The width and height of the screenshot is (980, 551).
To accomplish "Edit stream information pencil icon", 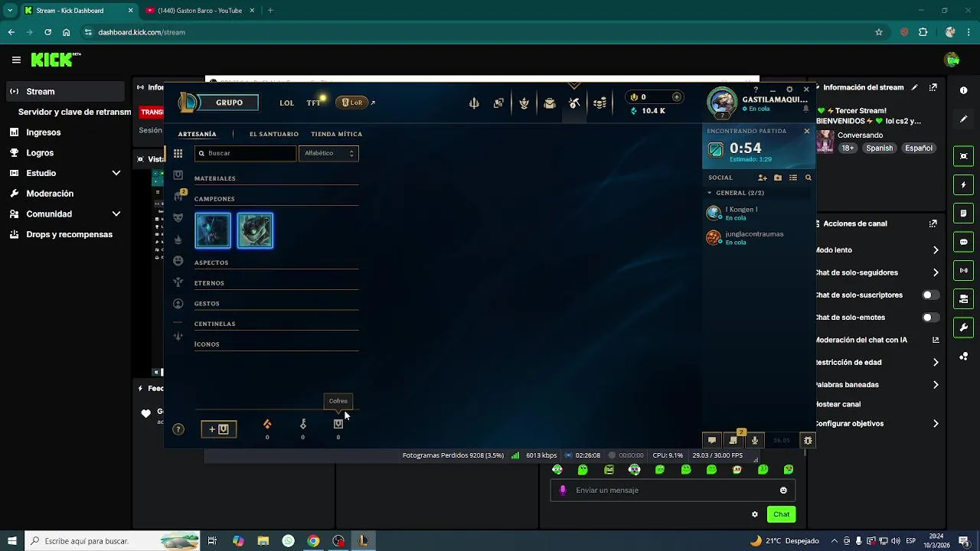I will point(915,87).
